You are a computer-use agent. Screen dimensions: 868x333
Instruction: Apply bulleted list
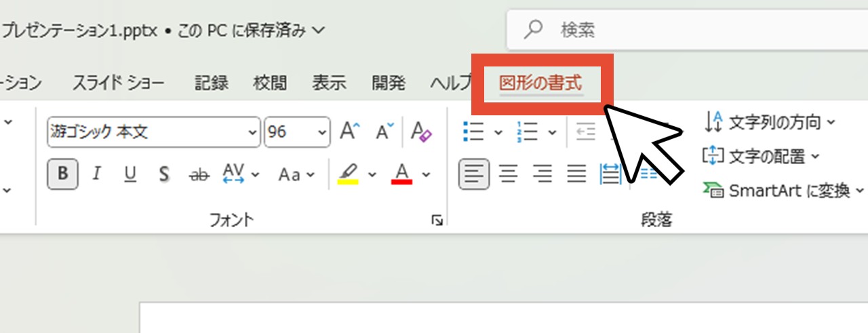[x=473, y=132]
